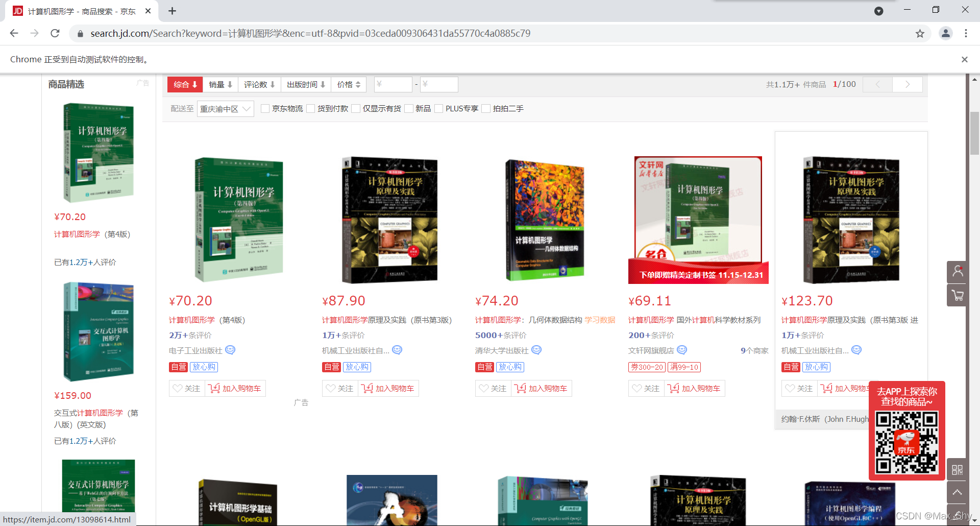This screenshot has height=526, width=980.
Task: Click chat icon next to 电子工业出版社
Action: click(x=230, y=350)
